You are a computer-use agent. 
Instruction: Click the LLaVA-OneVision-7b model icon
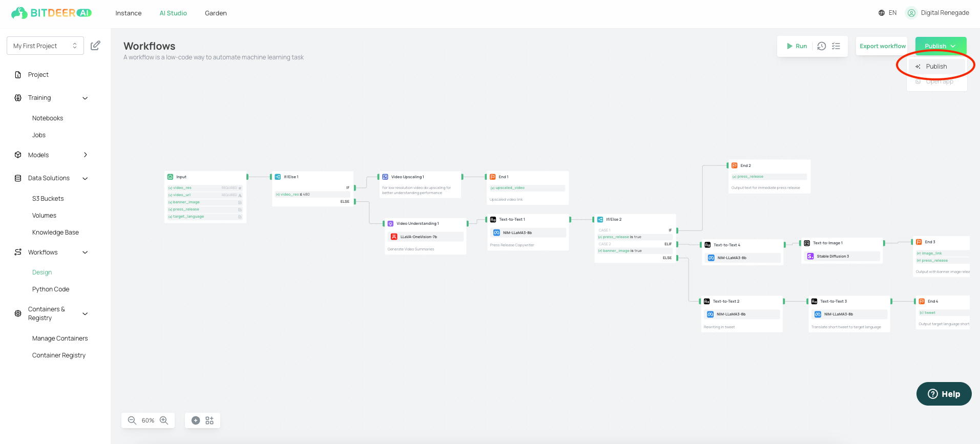394,237
